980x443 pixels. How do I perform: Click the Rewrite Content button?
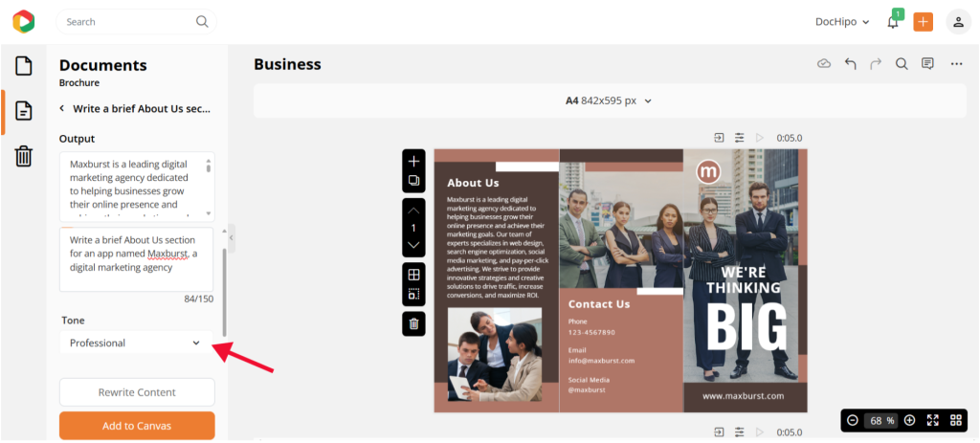[x=137, y=392]
